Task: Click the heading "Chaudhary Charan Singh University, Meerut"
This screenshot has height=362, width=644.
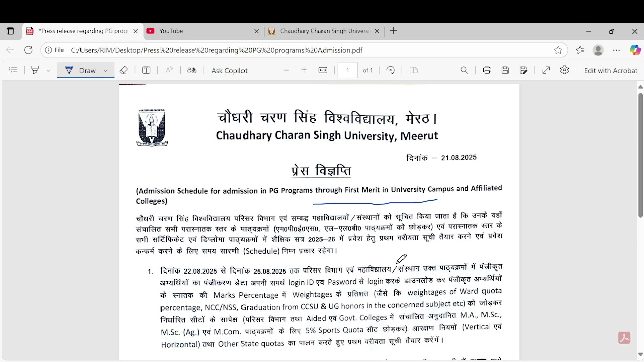Action: point(327,136)
